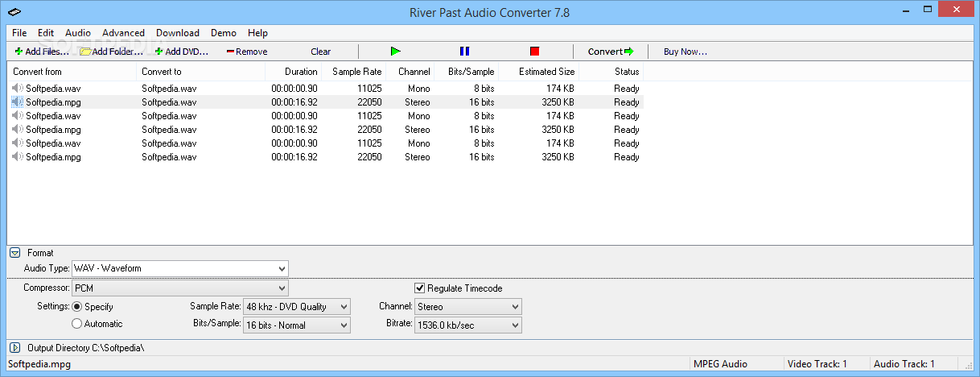Click the Sample Rate column header
Image resolution: width=980 pixels, height=377 pixels.
353,72
